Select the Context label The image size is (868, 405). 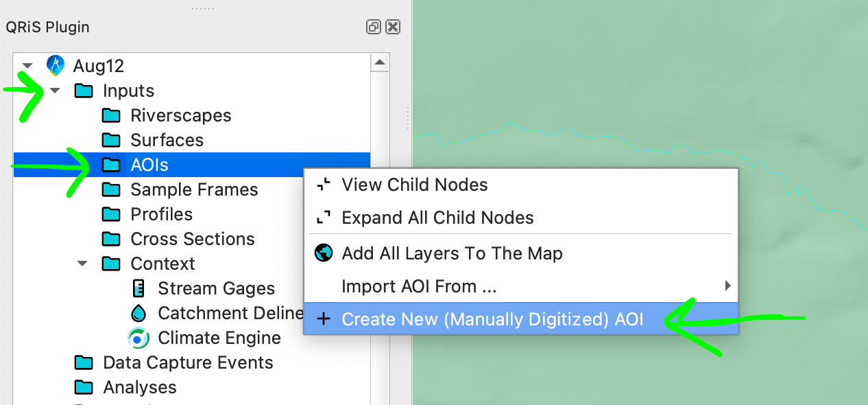[162, 264]
